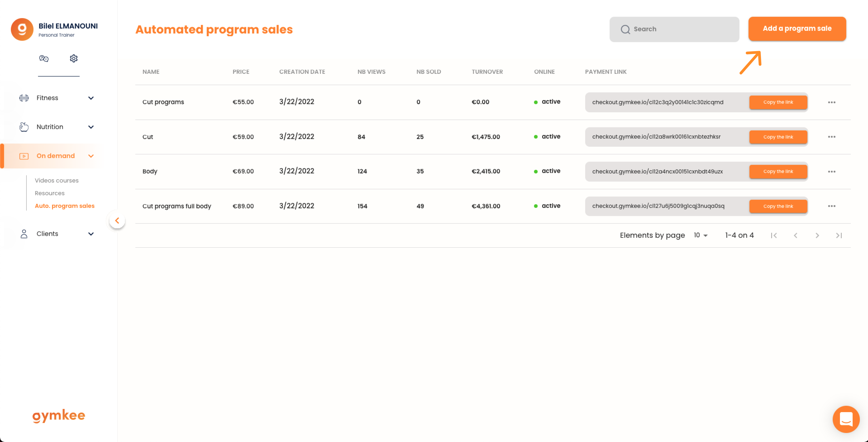Click the 124 views value
The height and width of the screenshot is (442, 868).
point(362,171)
